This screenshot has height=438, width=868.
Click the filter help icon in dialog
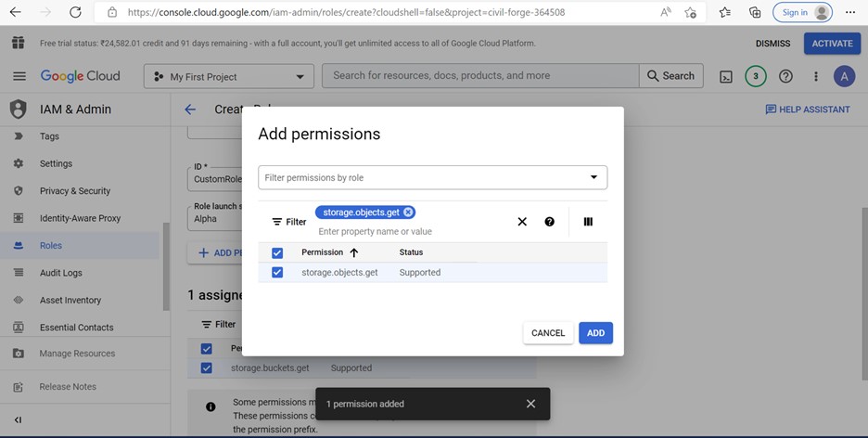click(550, 222)
